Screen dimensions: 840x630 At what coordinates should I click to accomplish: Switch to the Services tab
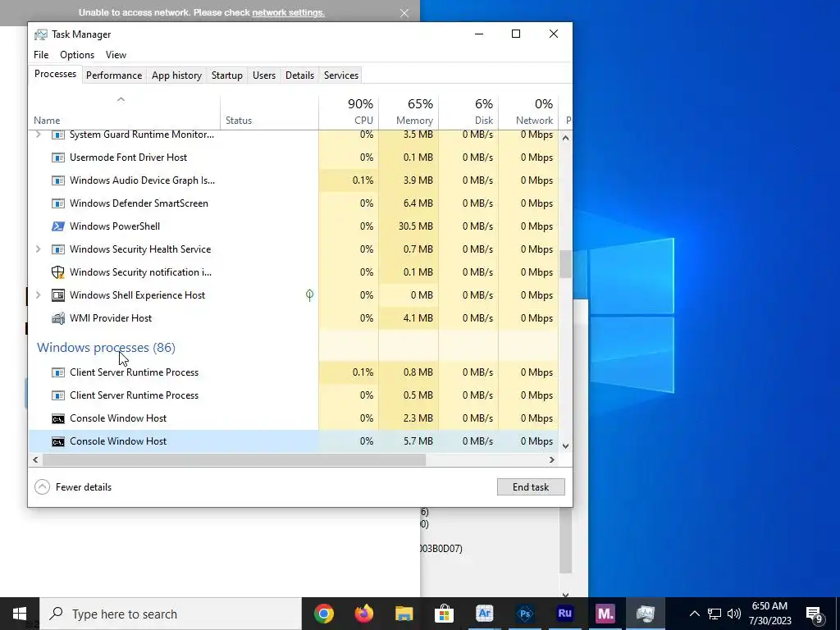[x=341, y=75]
